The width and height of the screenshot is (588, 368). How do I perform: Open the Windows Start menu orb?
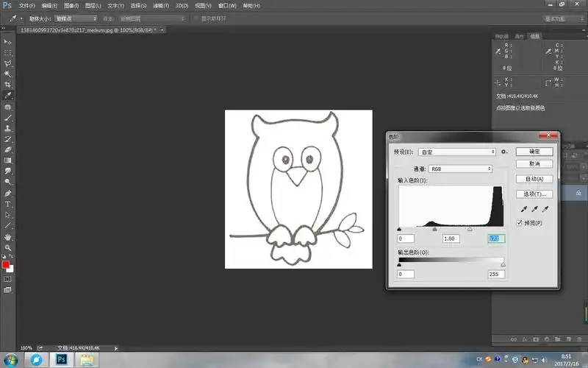click(x=10, y=360)
